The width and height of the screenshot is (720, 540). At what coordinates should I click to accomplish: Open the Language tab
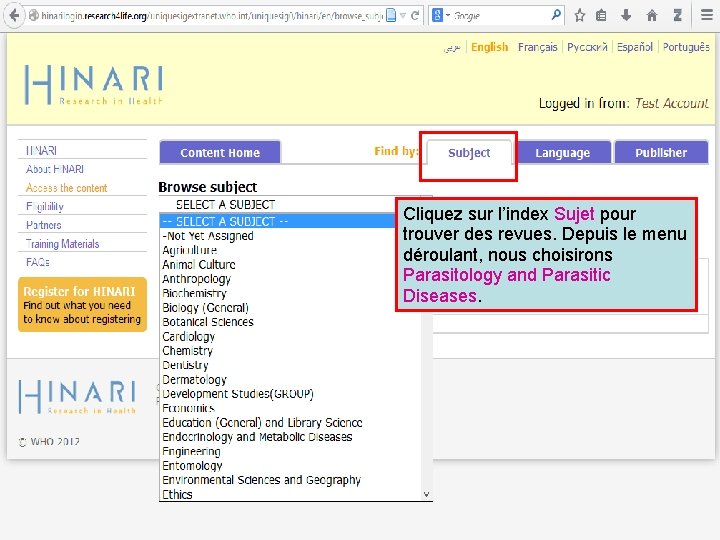pyautogui.click(x=562, y=152)
